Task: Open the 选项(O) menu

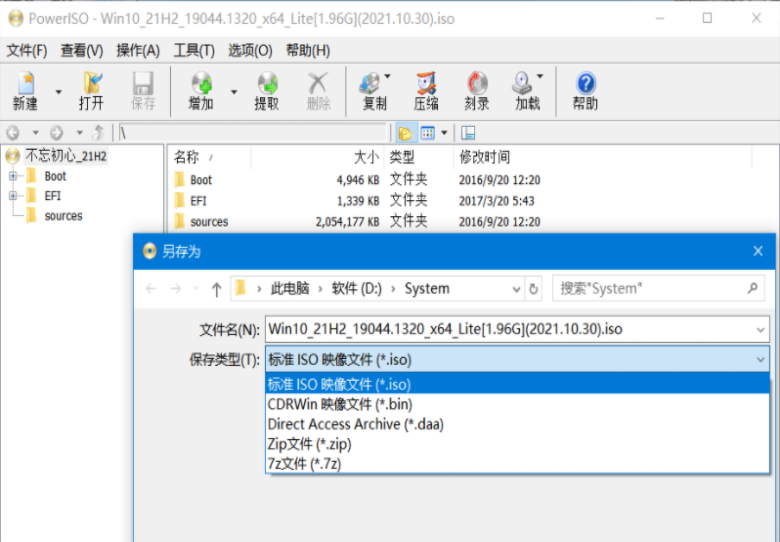Action: [x=250, y=50]
